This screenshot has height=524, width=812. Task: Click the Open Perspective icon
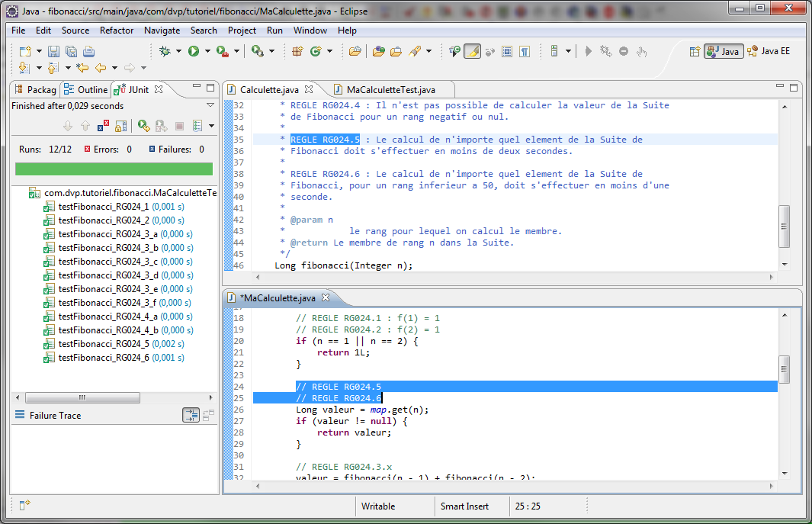pyautogui.click(x=695, y=51)
